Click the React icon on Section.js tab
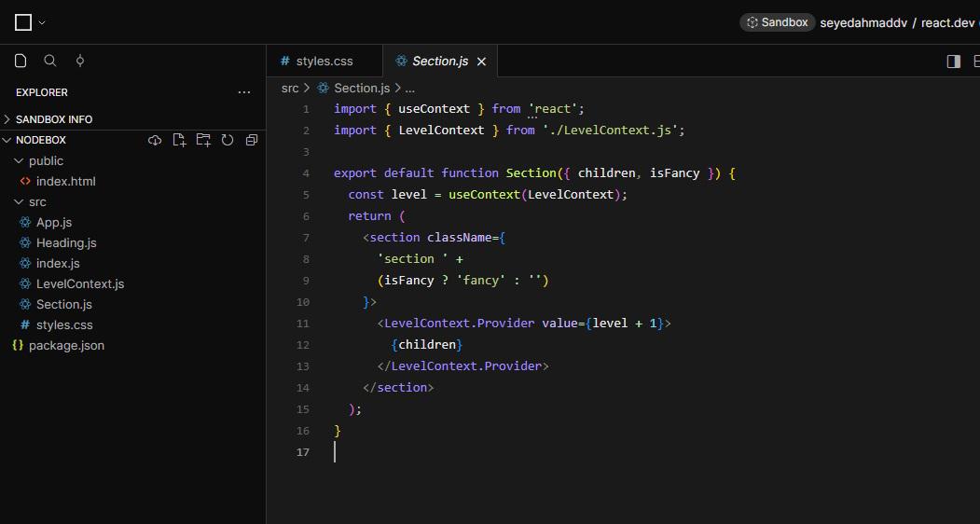980x524 pixels. click(x=401, y=61)
